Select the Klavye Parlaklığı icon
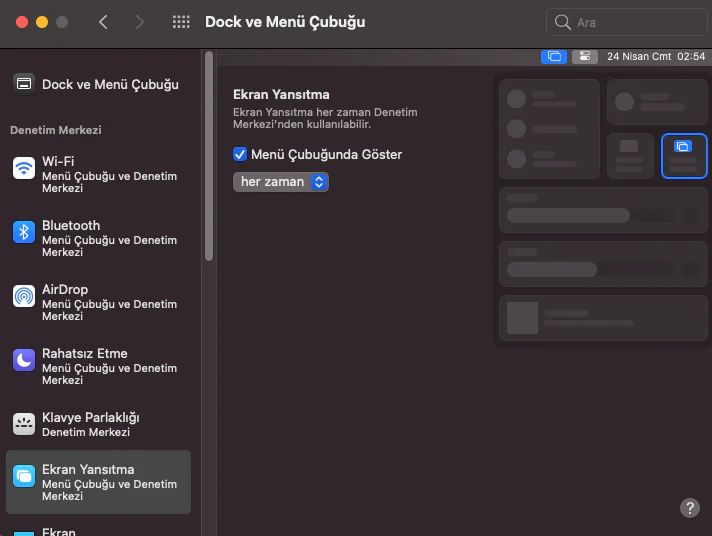Viewport: 712px width, 536px height. (24, 424)
